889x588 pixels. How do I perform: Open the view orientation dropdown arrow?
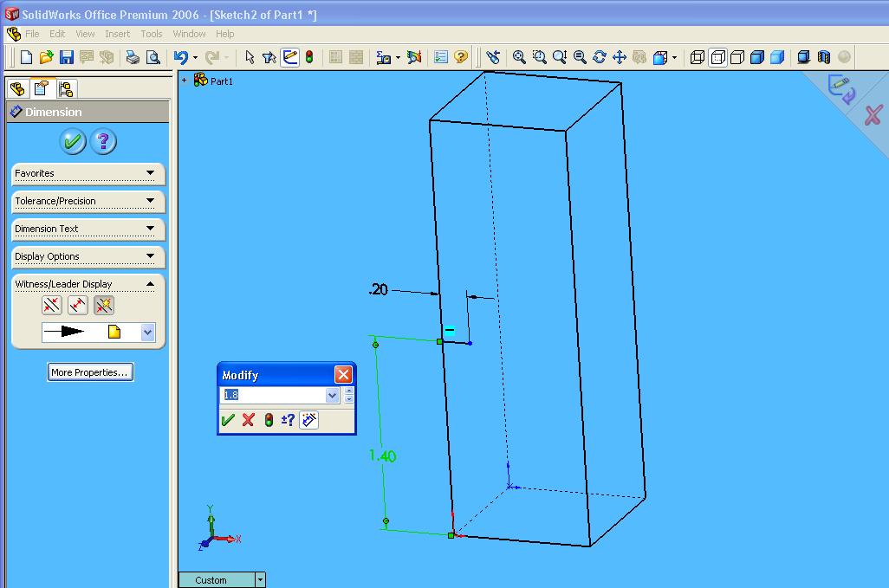tap(674, 57)
